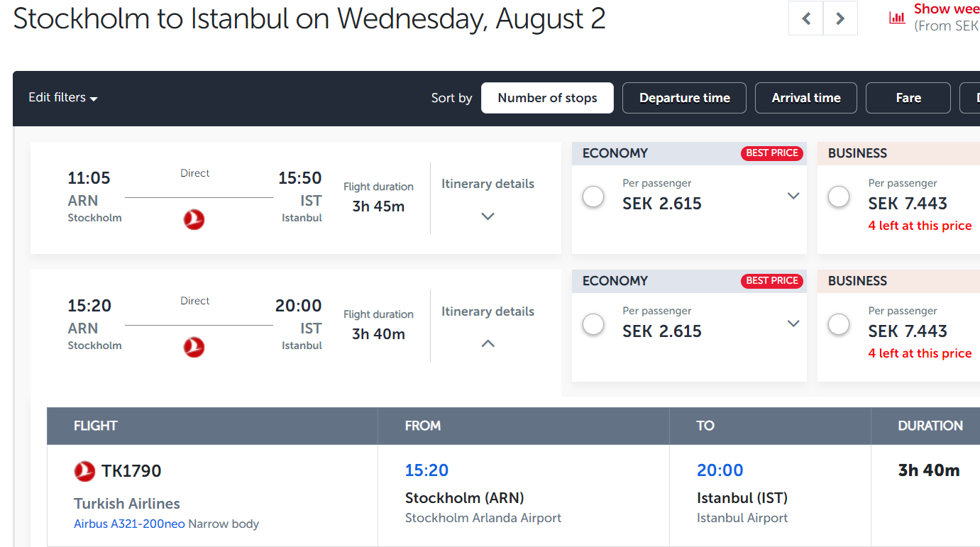Click airline logo beside TK1790

pyautogui.click(x=84, y=471)
